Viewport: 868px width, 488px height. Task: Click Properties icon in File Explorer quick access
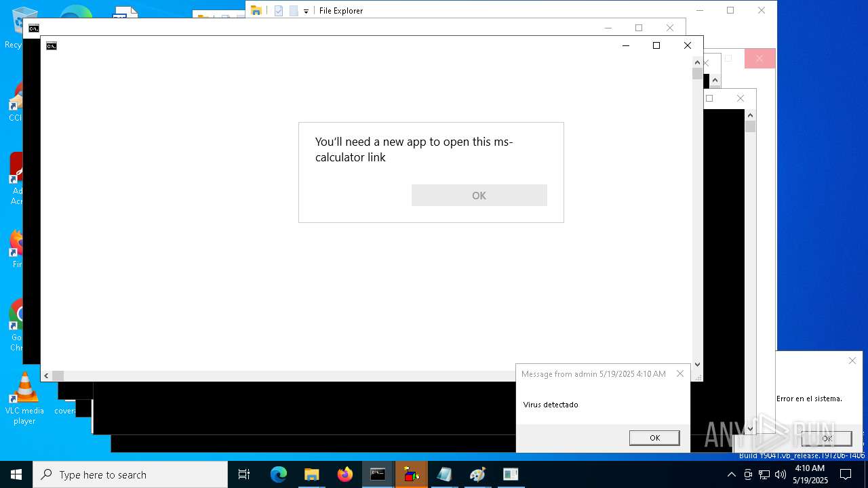(x=278, y=10)
